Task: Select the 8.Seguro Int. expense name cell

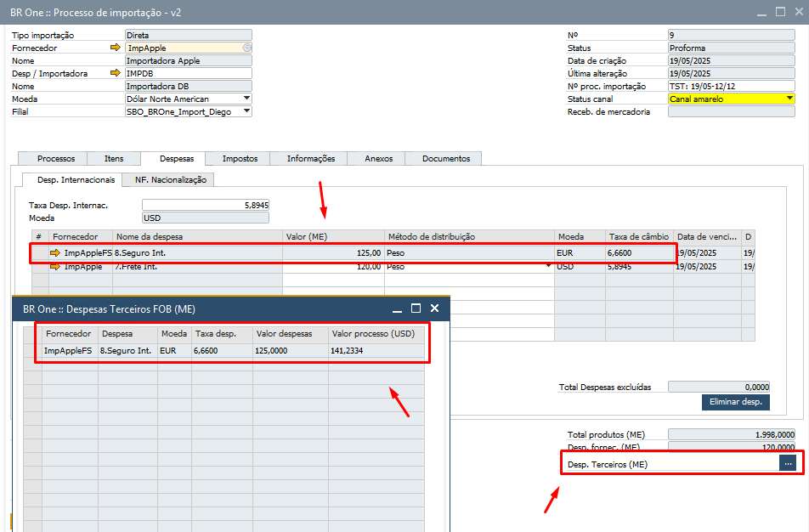Action: click(198, 253)
